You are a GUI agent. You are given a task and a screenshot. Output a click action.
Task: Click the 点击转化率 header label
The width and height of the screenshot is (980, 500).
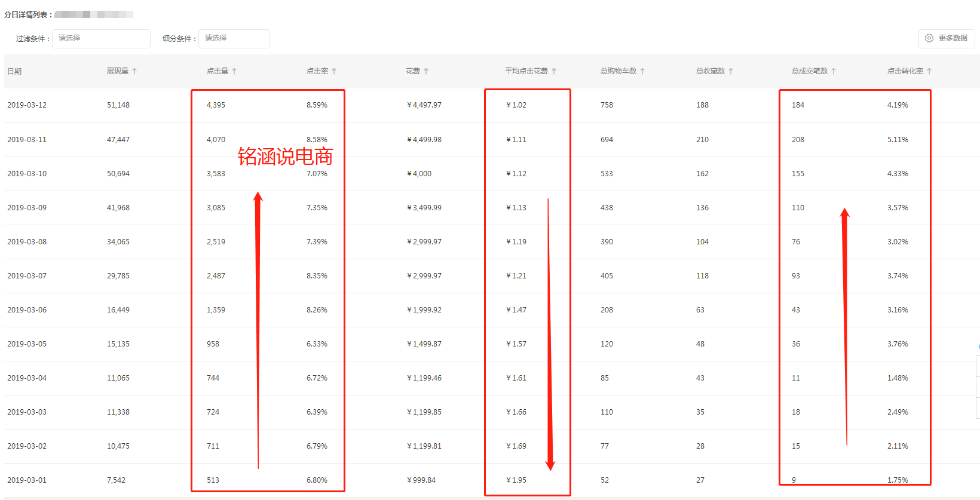(905, 71)
